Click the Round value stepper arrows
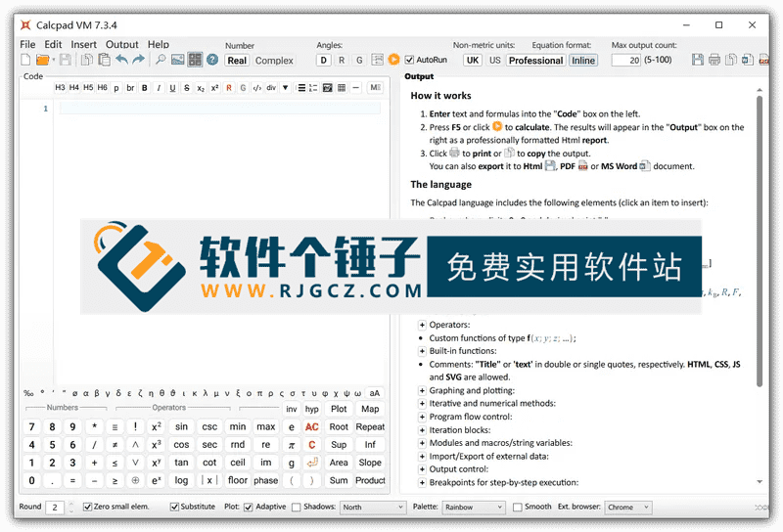Image resolution: width=783 pixels, height=532 pixels. [70, 507]
